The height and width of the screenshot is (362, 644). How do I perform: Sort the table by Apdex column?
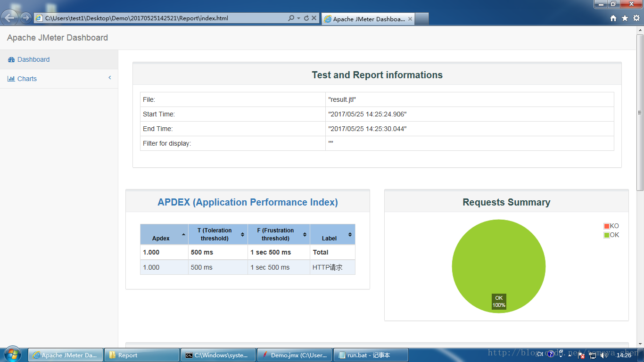[x=164, y=234]
